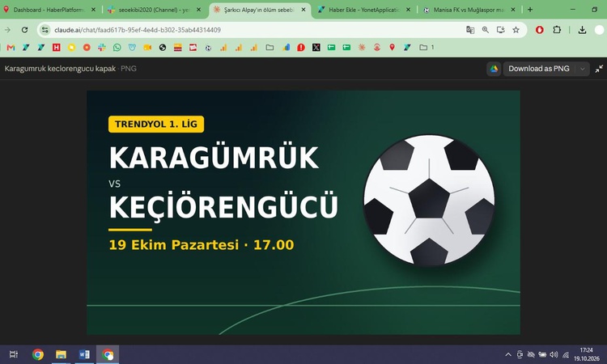The width and height of the screenshot is (607, 364).
Task: Open the Chrome profile avatar
Action: click(x=599, y=30)
